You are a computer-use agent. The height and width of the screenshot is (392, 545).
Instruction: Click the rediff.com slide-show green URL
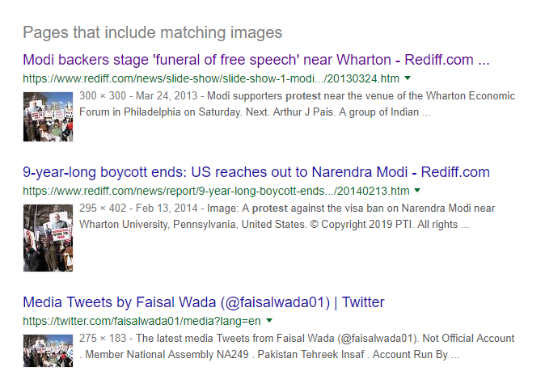click(x=211, y=78)
